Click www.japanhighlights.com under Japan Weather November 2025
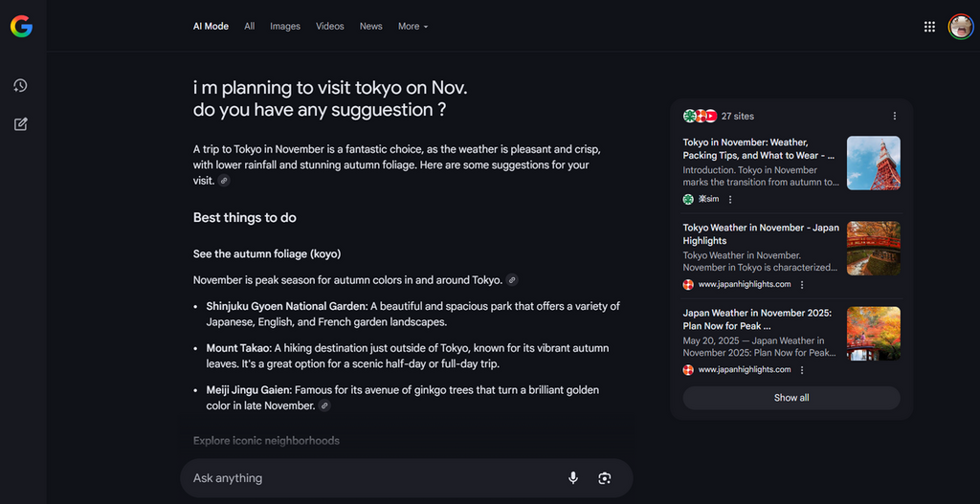This screenshot has height=504, width=980. tap(745, 370)
